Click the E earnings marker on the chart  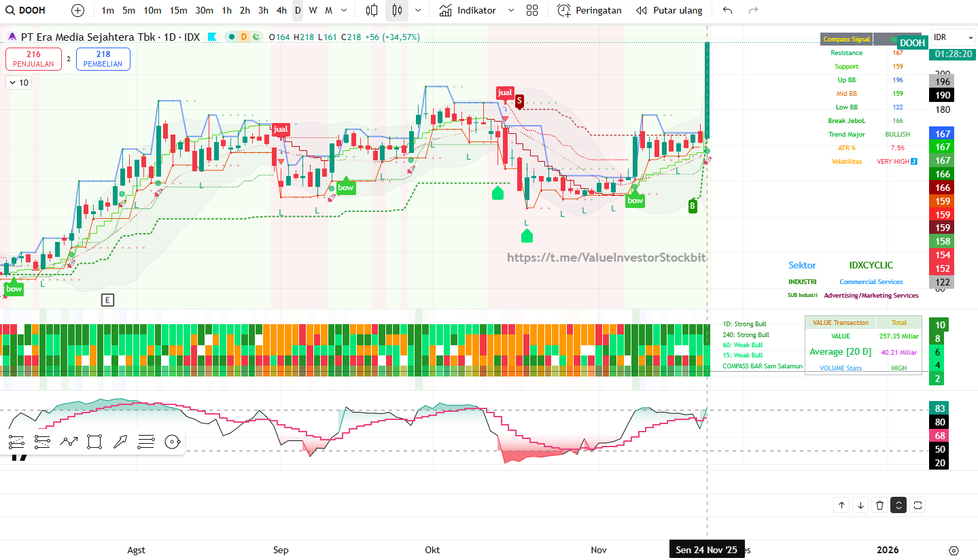107,300
